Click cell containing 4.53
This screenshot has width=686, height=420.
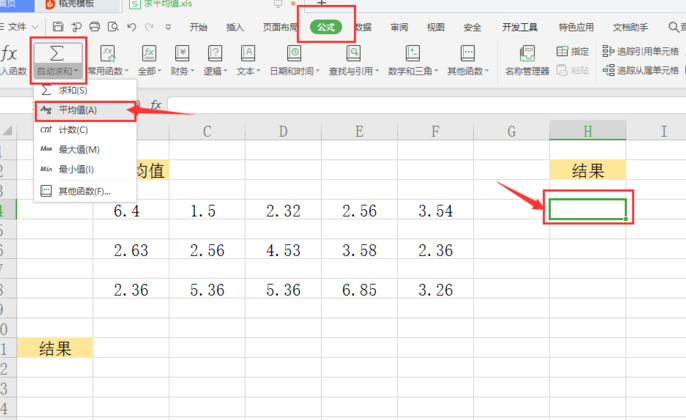(283, 248)
